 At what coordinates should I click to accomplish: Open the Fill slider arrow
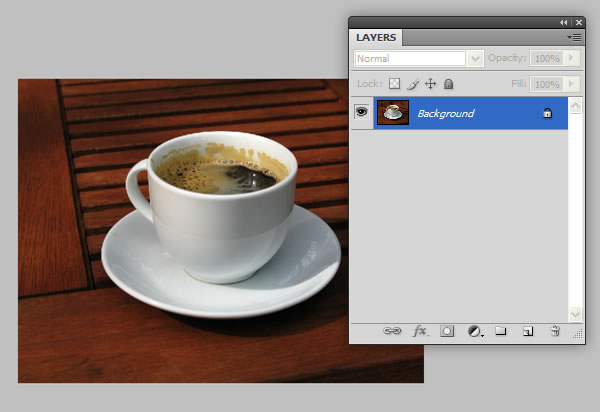click(x=571, y=84)
